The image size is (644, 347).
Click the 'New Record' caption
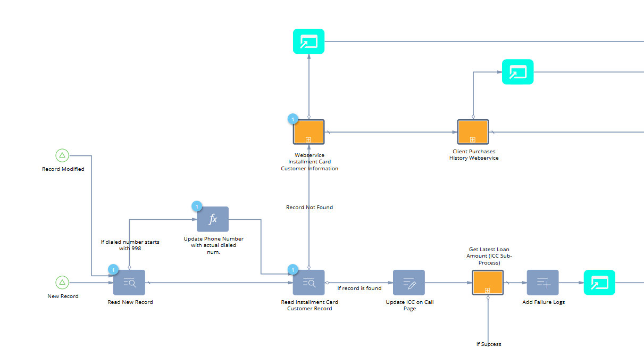coord(63,296)
